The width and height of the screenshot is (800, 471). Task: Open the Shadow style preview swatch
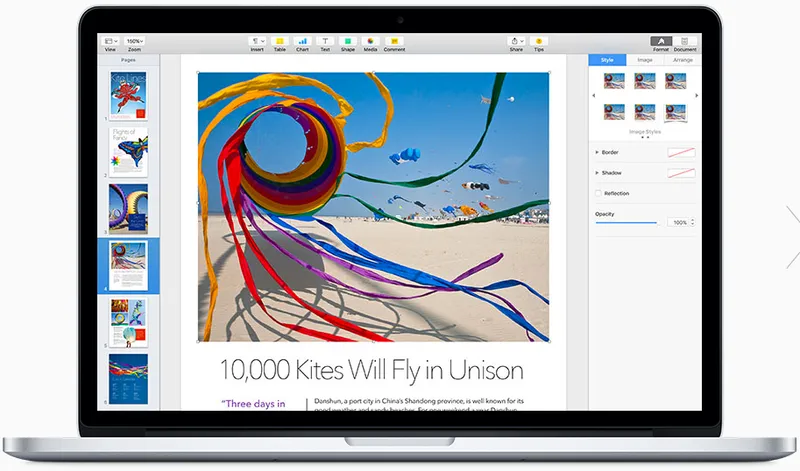[681, 173]
